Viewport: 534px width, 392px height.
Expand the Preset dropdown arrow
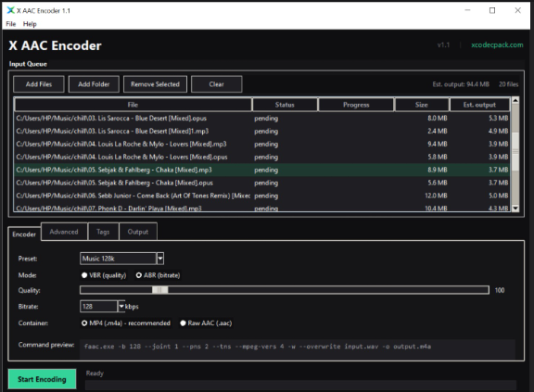pyautogui.click(x=160, y=259)
